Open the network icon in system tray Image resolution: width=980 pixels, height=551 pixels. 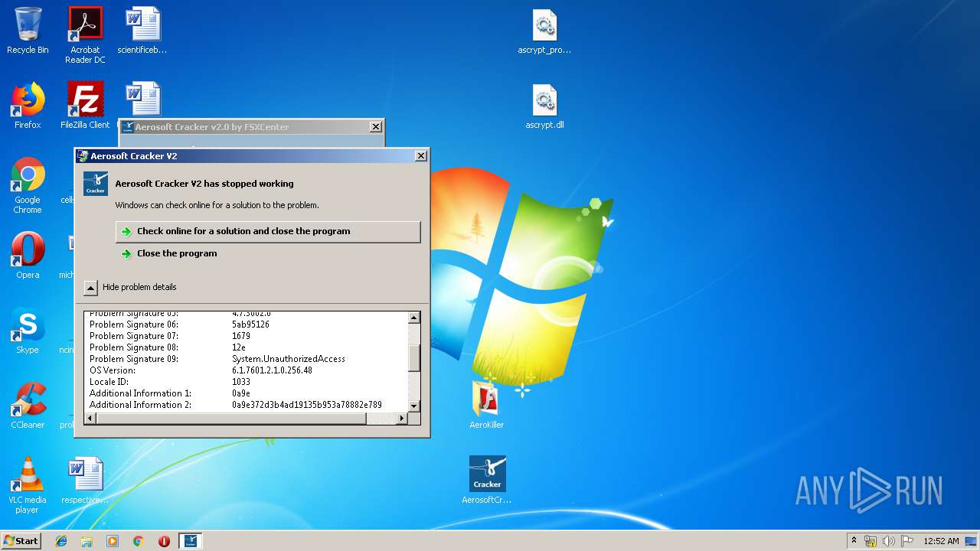871,541
